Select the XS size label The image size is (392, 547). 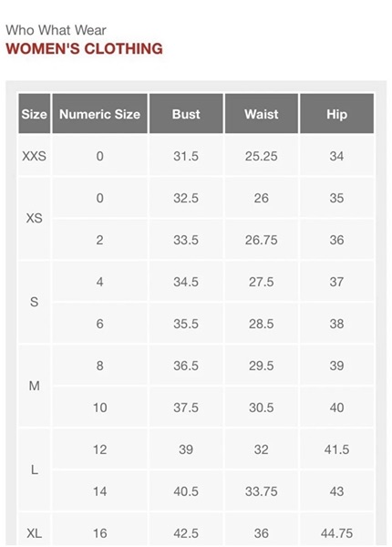coord(34,219)
